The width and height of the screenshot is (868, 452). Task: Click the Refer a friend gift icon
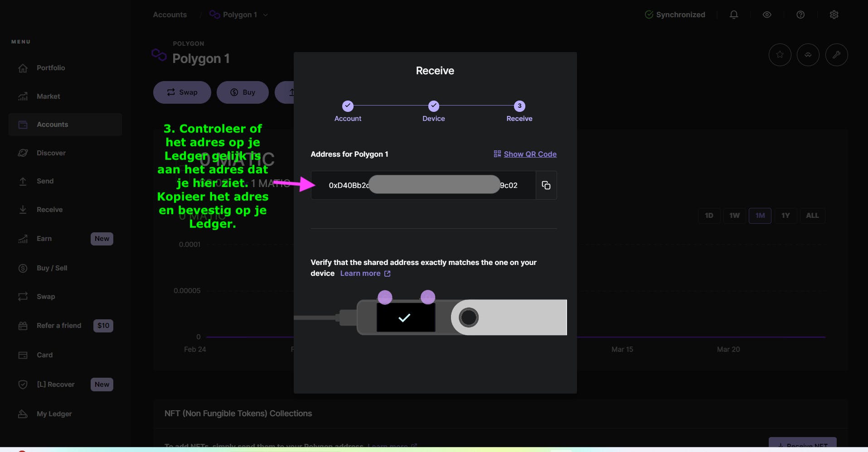[23, 326]
